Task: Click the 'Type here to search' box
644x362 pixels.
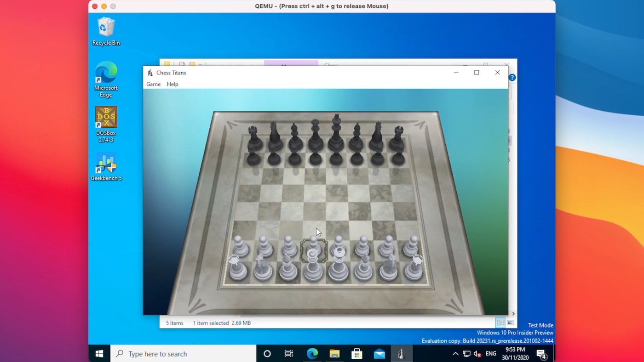Action: [183, 354]
